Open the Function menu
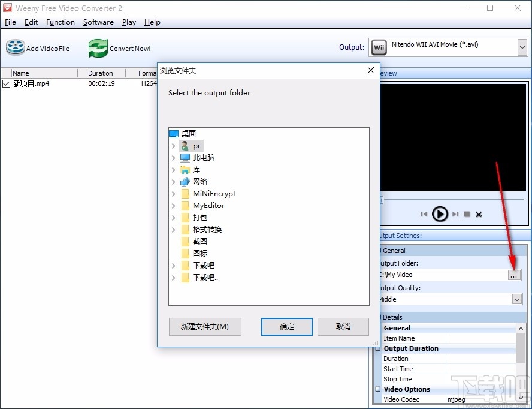532x409 pixels. [61, 22]
